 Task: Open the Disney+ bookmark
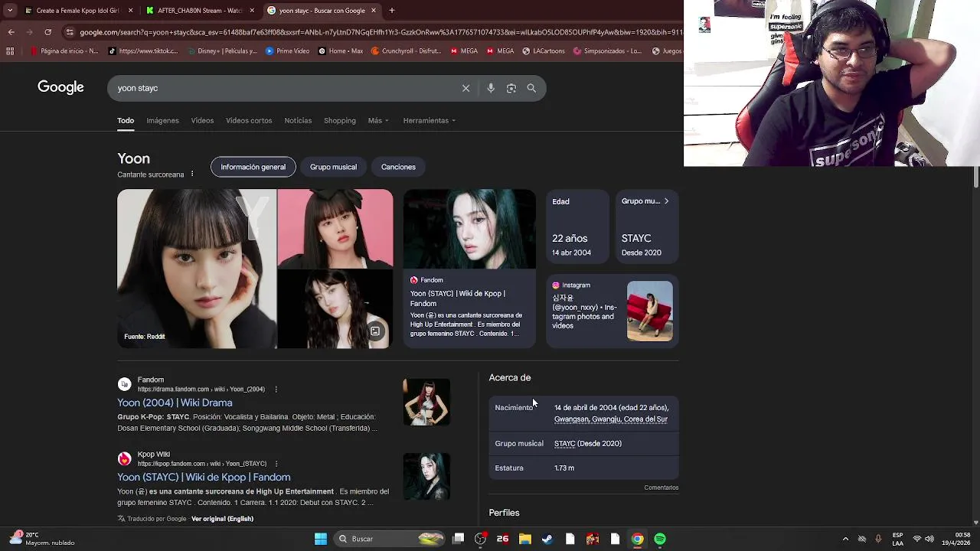point(220,51)
